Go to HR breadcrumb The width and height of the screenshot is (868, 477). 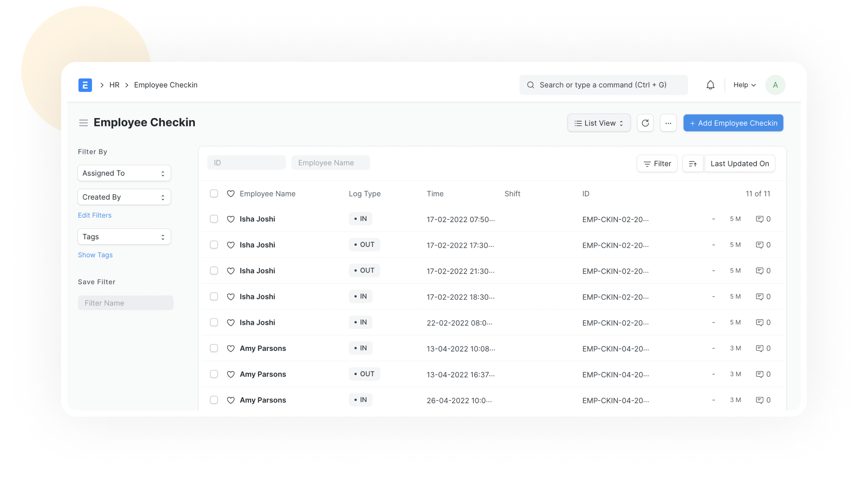coord(114,85)
